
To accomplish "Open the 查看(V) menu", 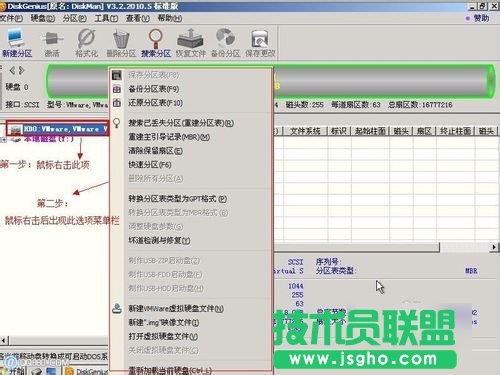I will pos(138,18).
